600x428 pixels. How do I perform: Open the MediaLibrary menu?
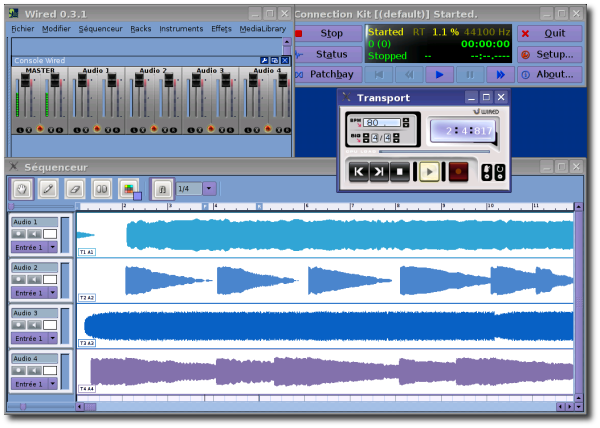[263, 29]
